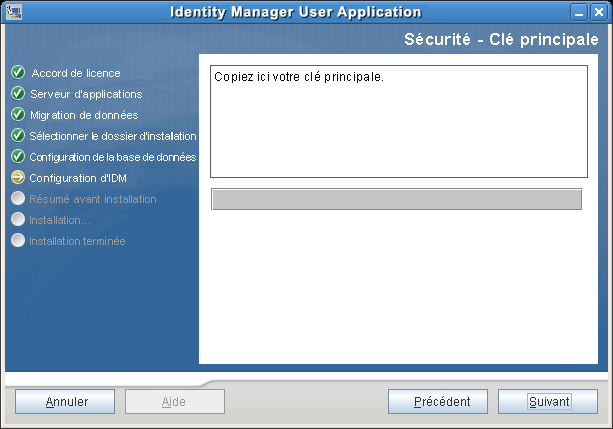Click the Accord de licence step label
Screen dimensions: 613x429
click(76, 73)
